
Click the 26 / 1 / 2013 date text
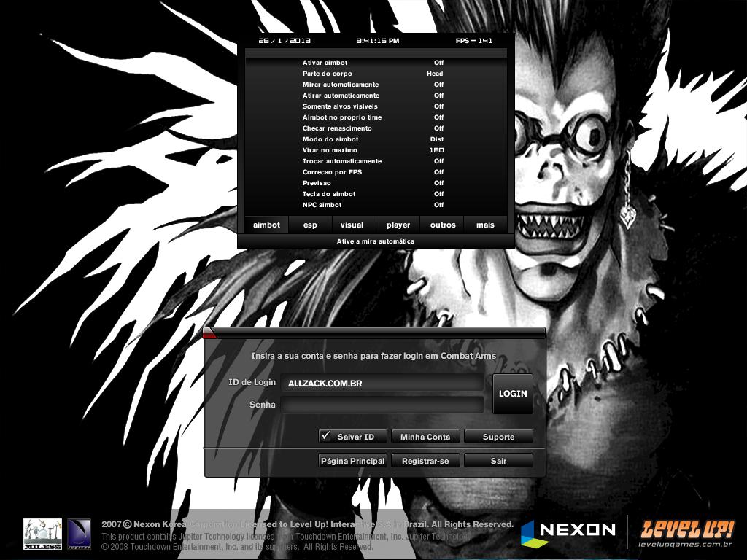pyautogui.click(x=285, y=41)
